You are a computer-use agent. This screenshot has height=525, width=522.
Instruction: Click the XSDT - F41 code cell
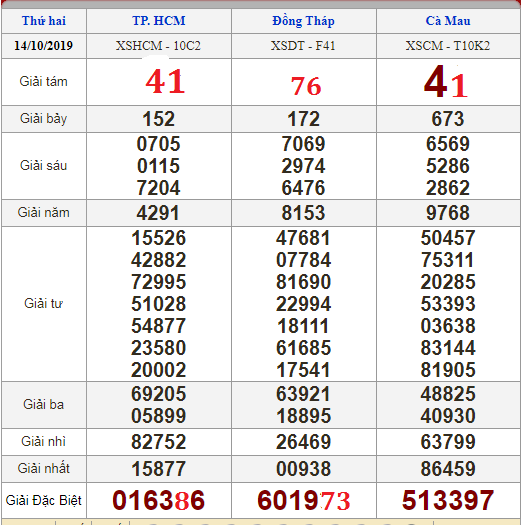tap(303, 46)
